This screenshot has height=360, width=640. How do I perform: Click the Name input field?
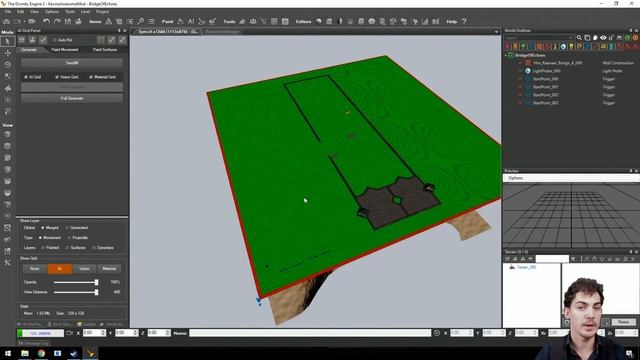[x=310, y=333]
